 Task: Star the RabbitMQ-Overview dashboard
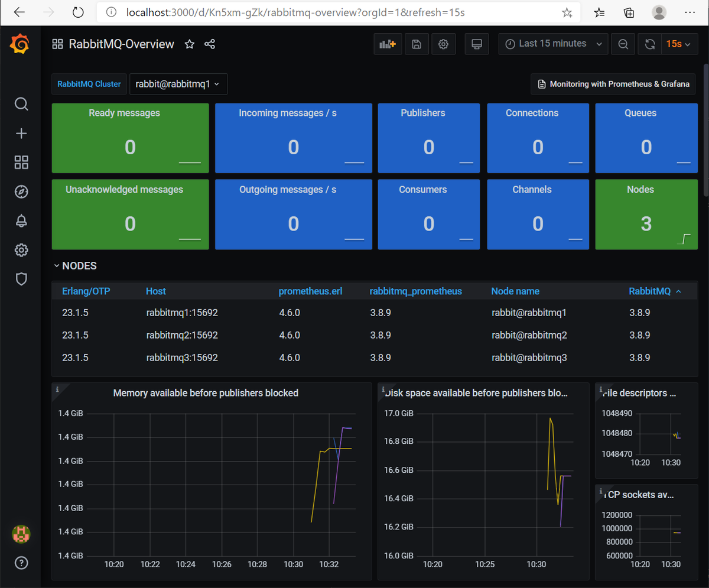pyautogui.click(x=189, y=44)
